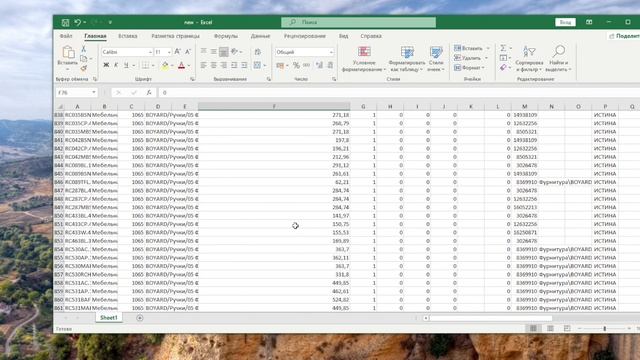Open the font size 11 dropdown

(169, 52)
